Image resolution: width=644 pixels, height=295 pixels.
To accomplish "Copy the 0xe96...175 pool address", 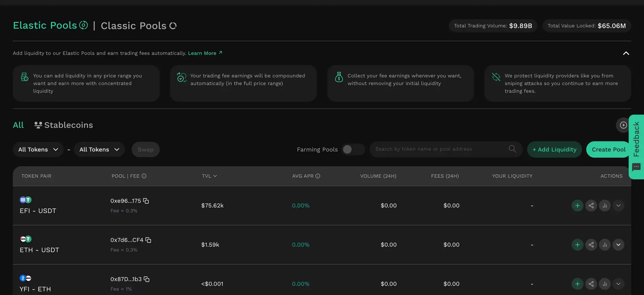I will 146,201.
